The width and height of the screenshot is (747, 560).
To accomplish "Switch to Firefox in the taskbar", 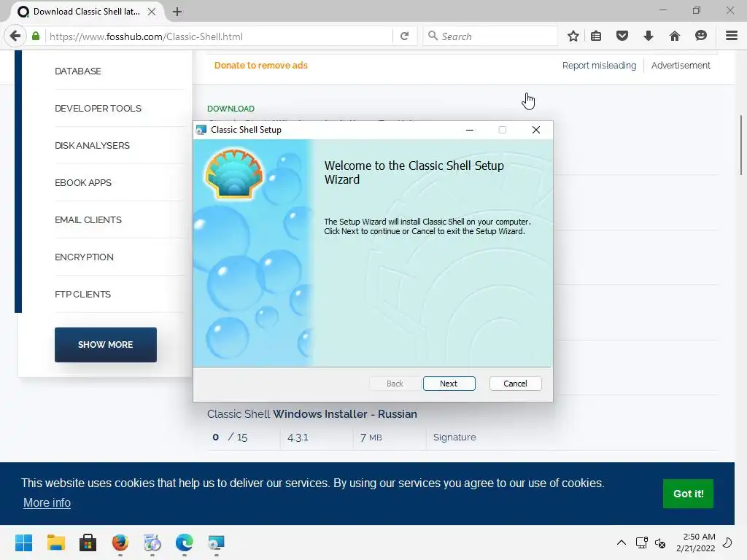I will pyautogui.click(x=120, y=542).
